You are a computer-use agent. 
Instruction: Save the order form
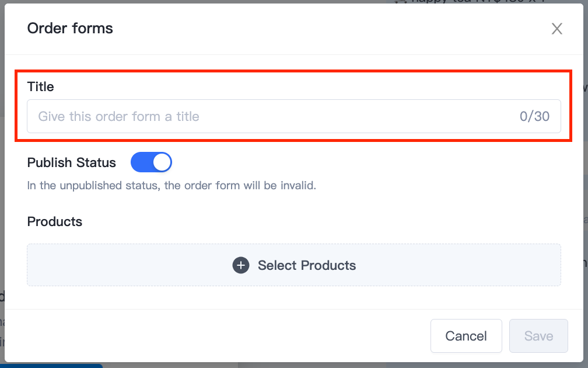point(538,336)
